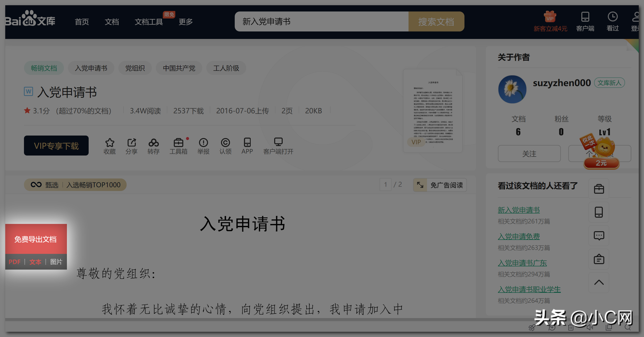Open the 入党申请免费 related link
This screenshot has width=644, height=337.
coord(518,236)
